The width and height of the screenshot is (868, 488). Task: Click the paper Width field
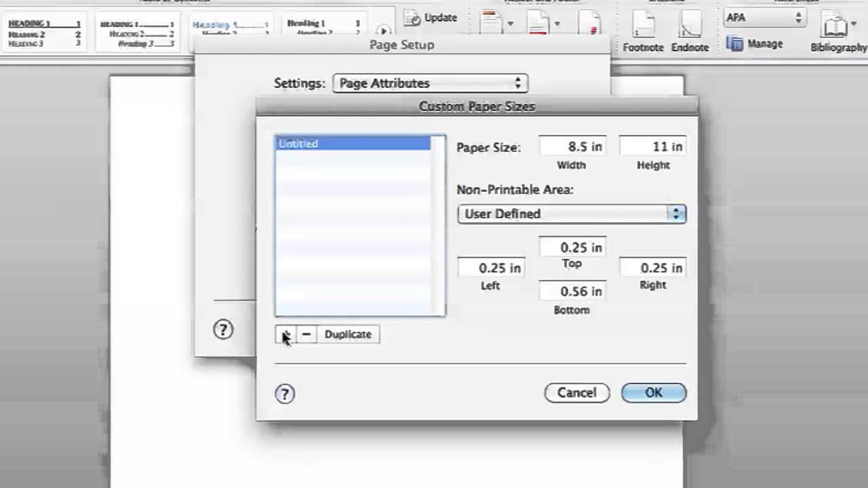click(572, 146)
